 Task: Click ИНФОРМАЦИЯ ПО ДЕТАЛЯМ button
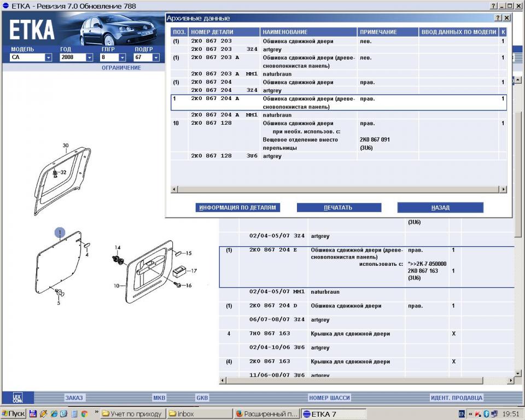(x=238, y=208)
